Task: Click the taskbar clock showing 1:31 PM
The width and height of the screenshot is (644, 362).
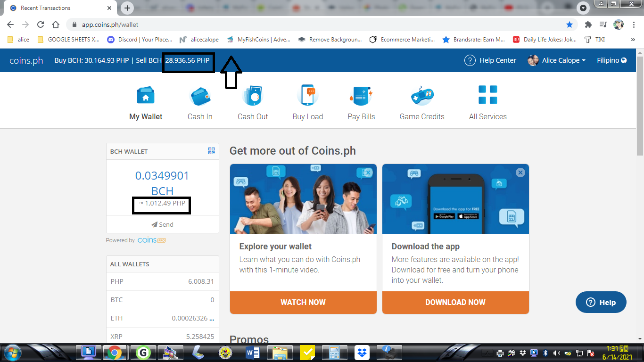Action: [x=617, y=353]
